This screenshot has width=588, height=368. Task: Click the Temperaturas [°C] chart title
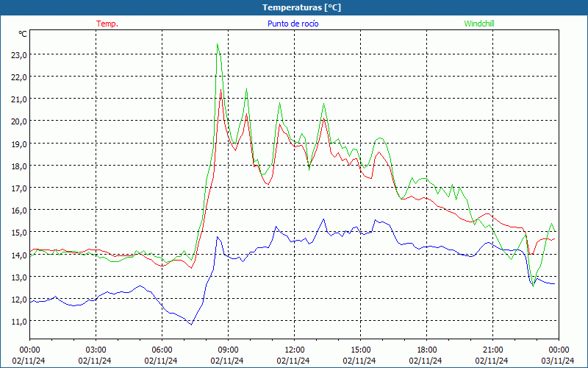tap(301, 7)
